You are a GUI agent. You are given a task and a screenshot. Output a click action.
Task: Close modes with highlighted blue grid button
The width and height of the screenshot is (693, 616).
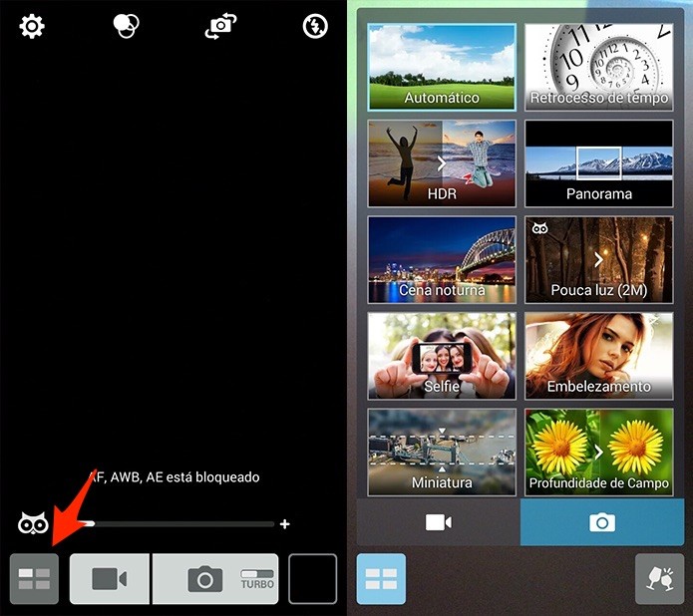pyautogui.click(x=381, y=579)
